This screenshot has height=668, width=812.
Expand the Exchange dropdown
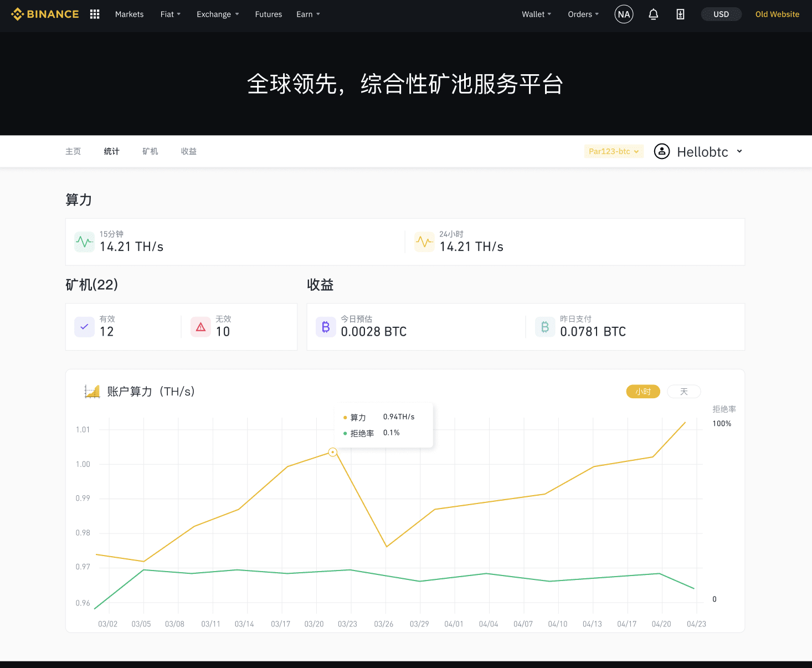point(218,14)
